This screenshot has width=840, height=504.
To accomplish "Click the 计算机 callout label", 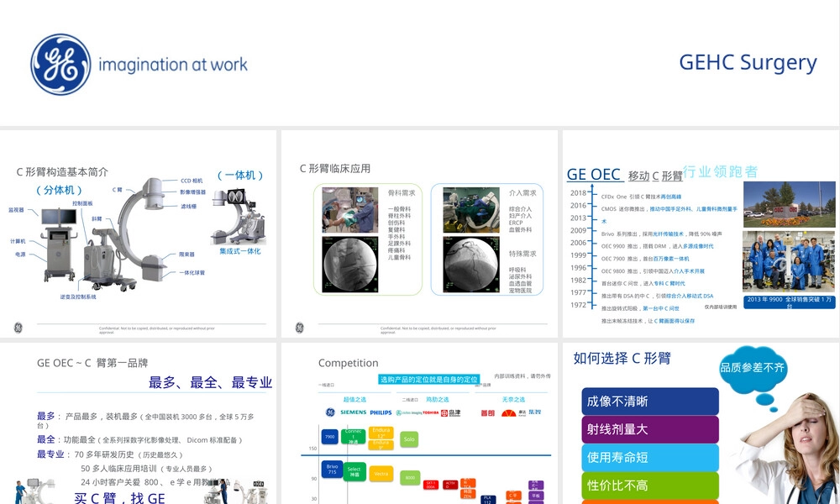I will [x=18, y=242].
